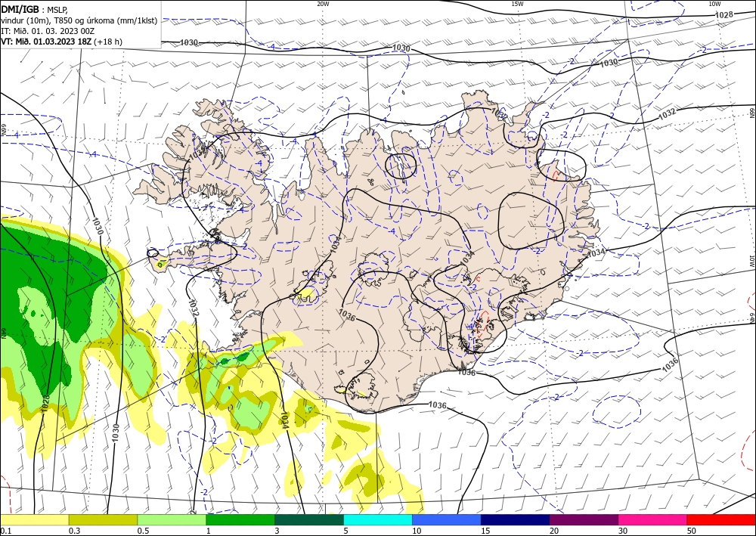The height and width of the screenshot is (536, 756).
Task: Click the '50' legend value
Action: tap(692, 531)
